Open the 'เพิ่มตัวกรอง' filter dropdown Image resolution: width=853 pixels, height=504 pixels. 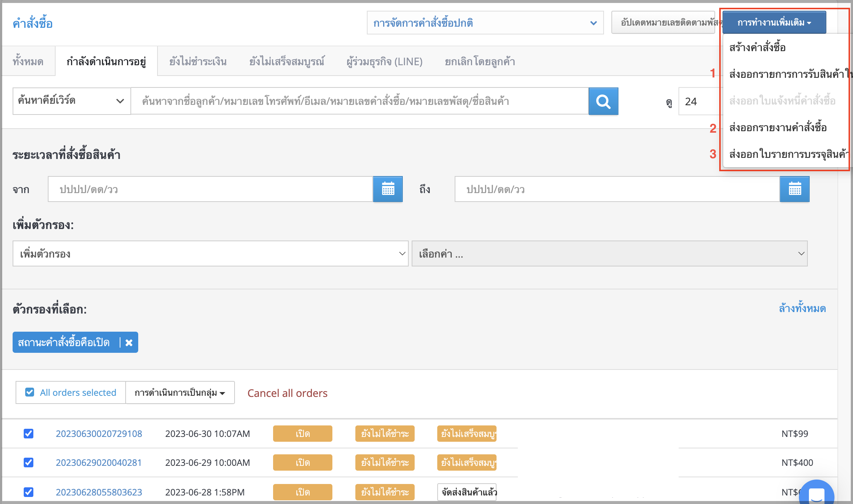click(210, 253)
